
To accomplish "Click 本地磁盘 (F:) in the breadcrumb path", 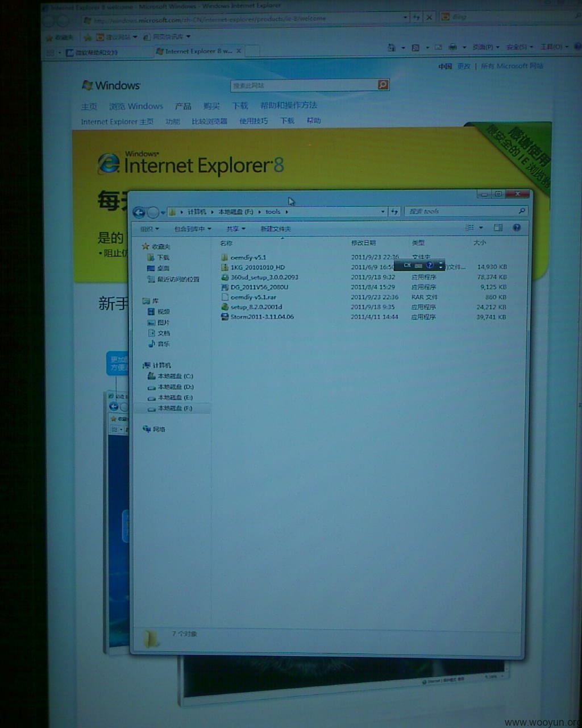I will click(236, 212).
